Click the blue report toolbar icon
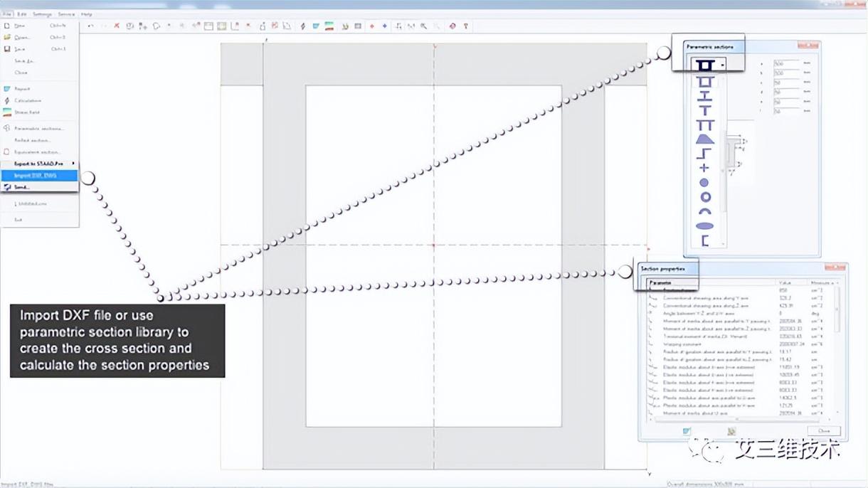This screenshot has height=488, width=868. pos(316,26)
